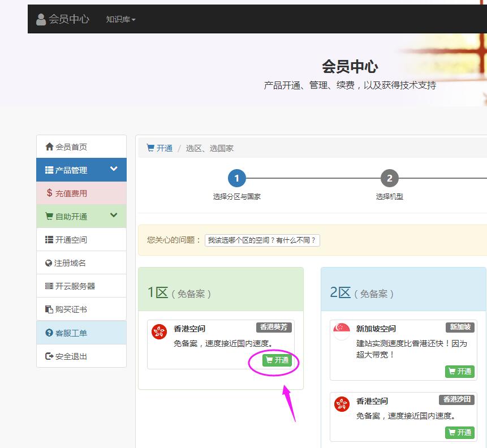Click 安全退出 to log out
This screenshot has height=448, width=487.
pos(81,356)
